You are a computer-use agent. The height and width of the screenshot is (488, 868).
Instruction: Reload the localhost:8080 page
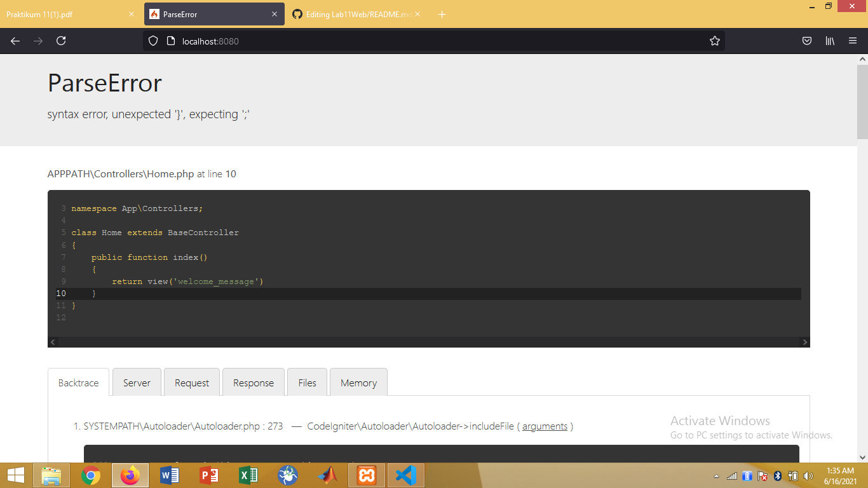[x=61, y=41]
